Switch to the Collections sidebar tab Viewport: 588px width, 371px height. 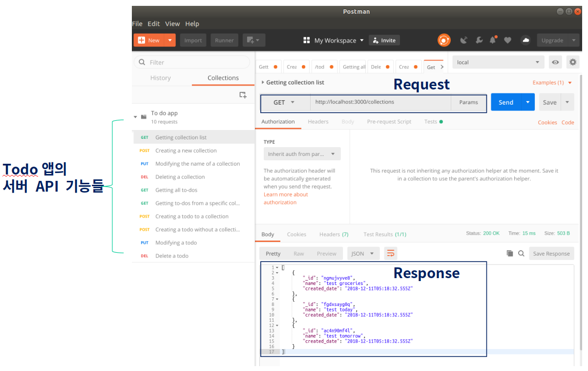pos(223,78)
